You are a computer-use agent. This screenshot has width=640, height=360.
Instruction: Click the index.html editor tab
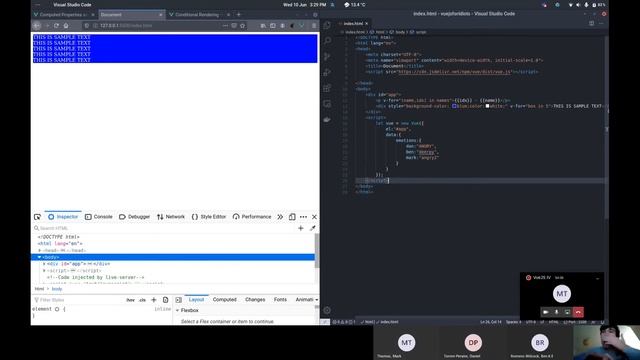pos(353,23)
